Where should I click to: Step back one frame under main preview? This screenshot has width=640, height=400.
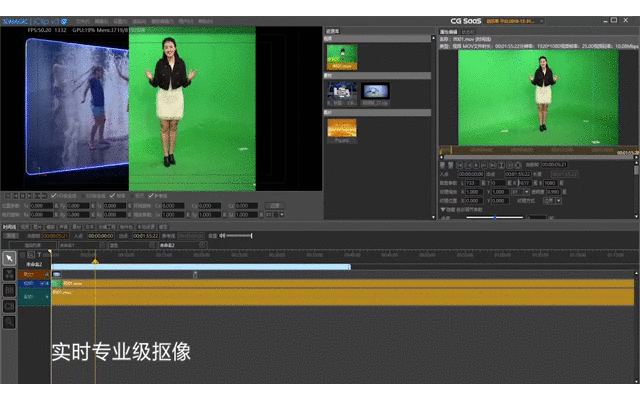pyautogui.click(x=15, y=196)
